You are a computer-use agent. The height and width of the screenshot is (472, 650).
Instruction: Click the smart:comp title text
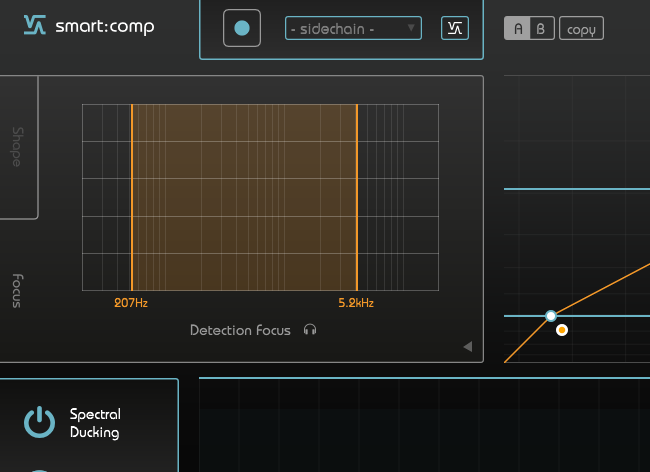[105, 27]
